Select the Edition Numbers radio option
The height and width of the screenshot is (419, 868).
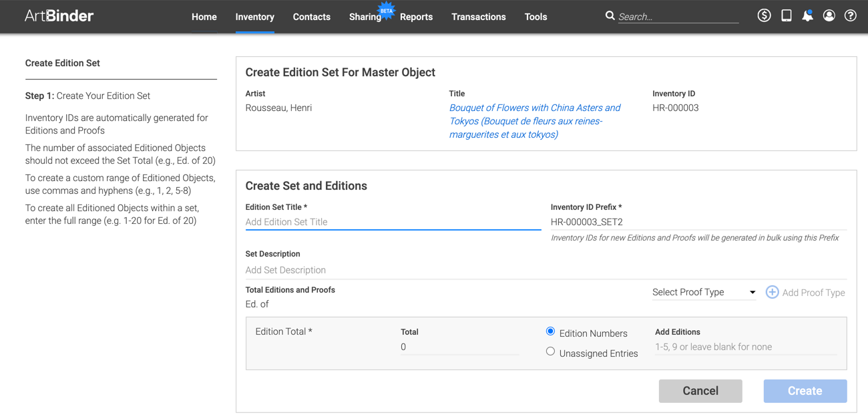550,331
